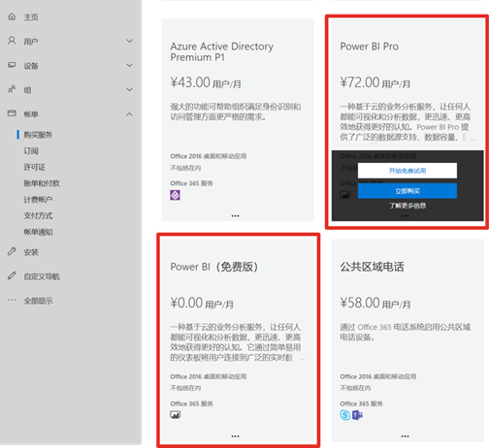Collapse the 帐单 section chevron

tap(129, 114)
